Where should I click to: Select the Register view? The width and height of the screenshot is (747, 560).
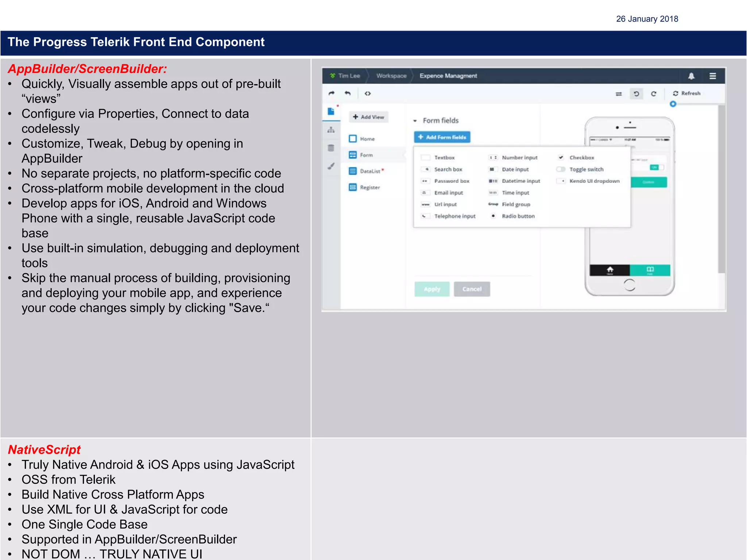pyautogui.click(x=364, y=187)
